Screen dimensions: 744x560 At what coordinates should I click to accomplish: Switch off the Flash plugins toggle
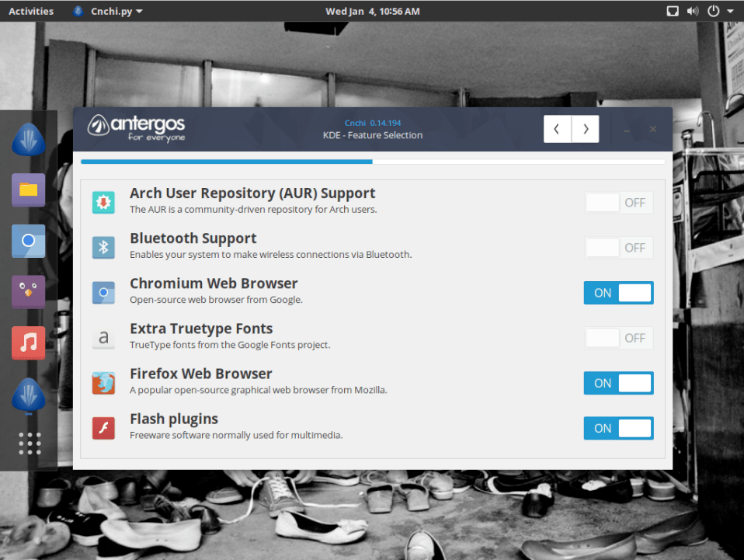[619, 428]
